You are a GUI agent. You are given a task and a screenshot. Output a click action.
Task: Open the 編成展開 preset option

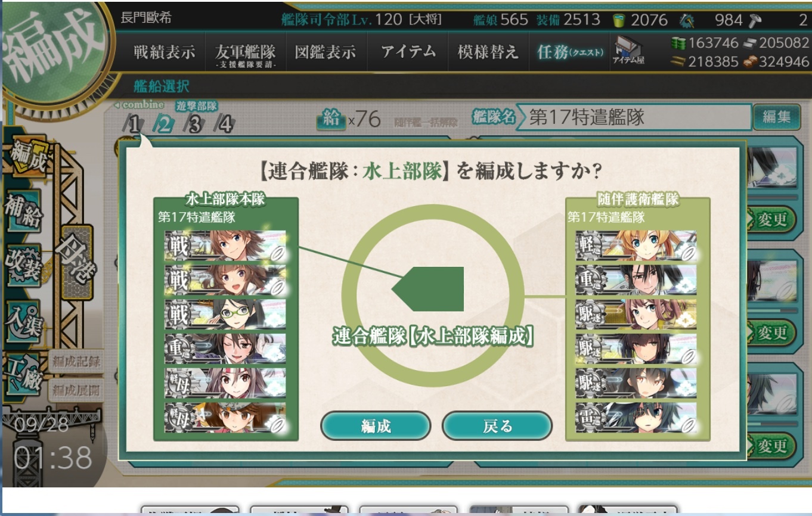pos(75,390)
